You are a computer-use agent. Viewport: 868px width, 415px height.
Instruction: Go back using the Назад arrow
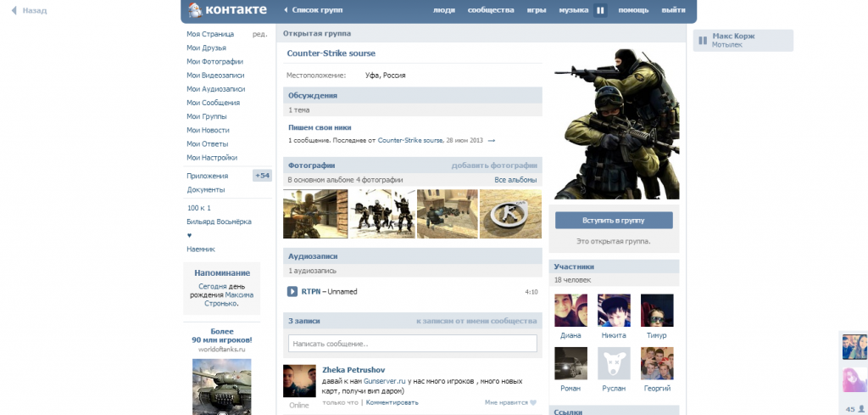pos(14,11)
